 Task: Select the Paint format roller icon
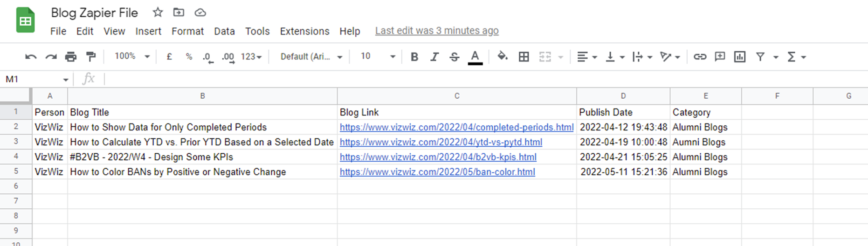click(x=91, y=57)
